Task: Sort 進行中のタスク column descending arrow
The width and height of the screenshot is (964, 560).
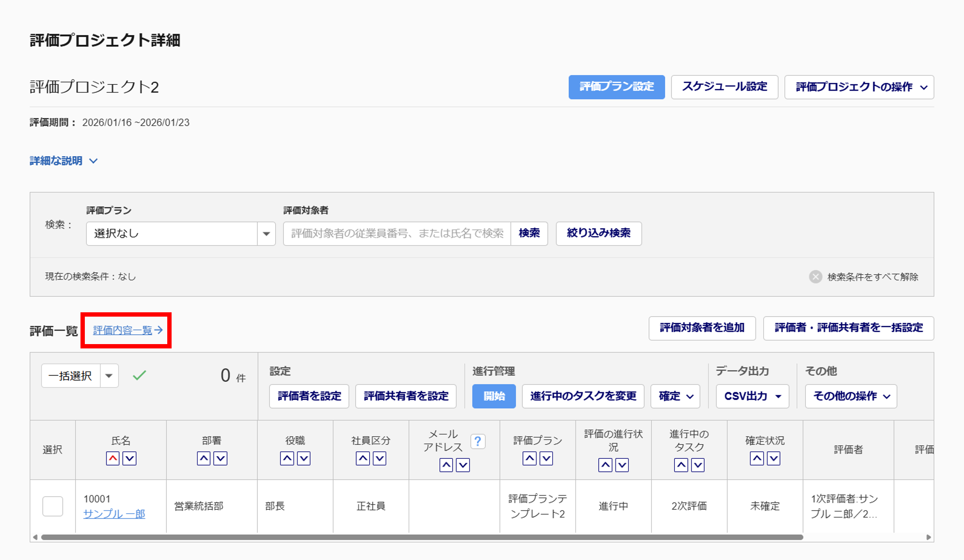Action: coord(697,465)
